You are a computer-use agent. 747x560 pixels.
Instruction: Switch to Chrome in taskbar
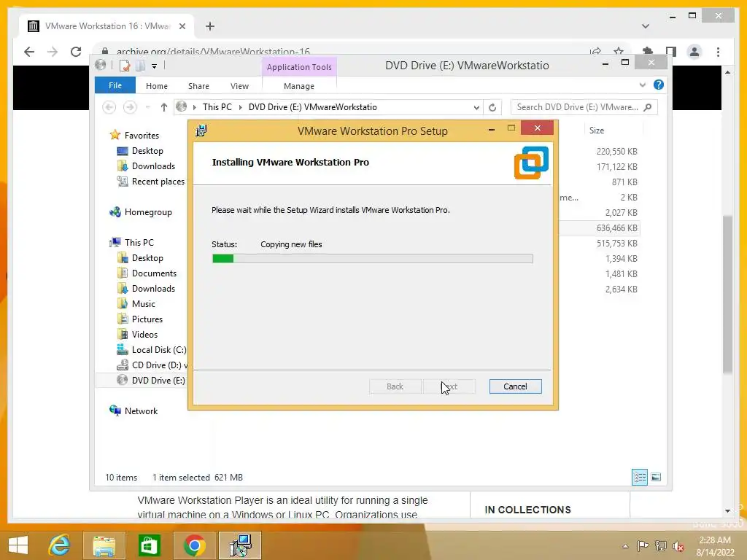tap(194, 545)
